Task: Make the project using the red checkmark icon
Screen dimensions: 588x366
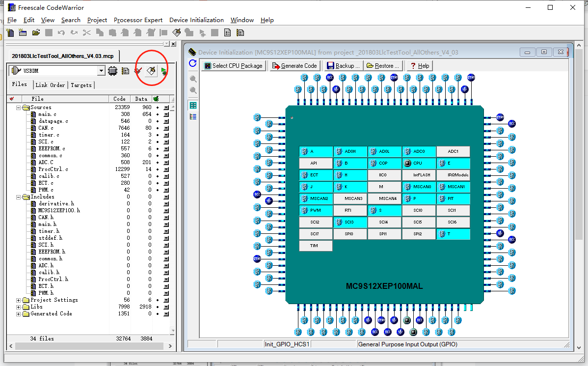Action: [x=138, y=71]
